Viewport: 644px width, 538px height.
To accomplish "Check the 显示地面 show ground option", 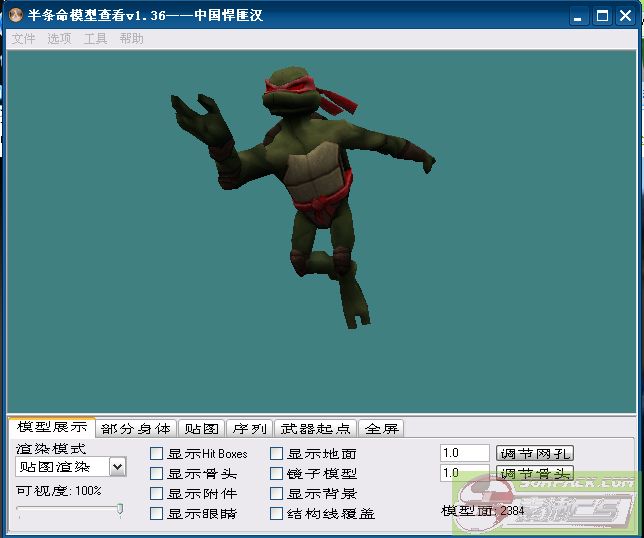I will (277, 454).
